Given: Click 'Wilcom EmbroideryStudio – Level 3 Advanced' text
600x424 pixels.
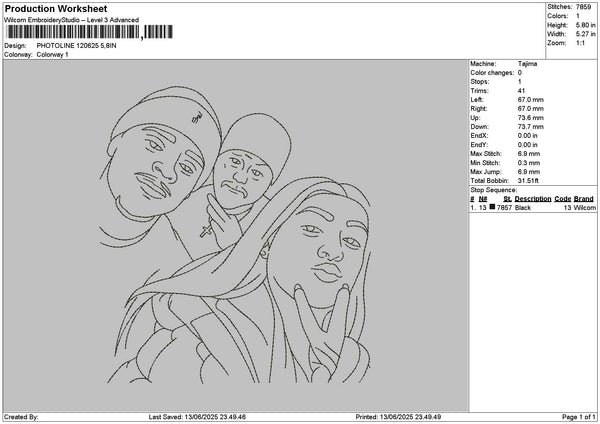Looking at the screenshot, I should pyautogui.click(x=72, y=20).
